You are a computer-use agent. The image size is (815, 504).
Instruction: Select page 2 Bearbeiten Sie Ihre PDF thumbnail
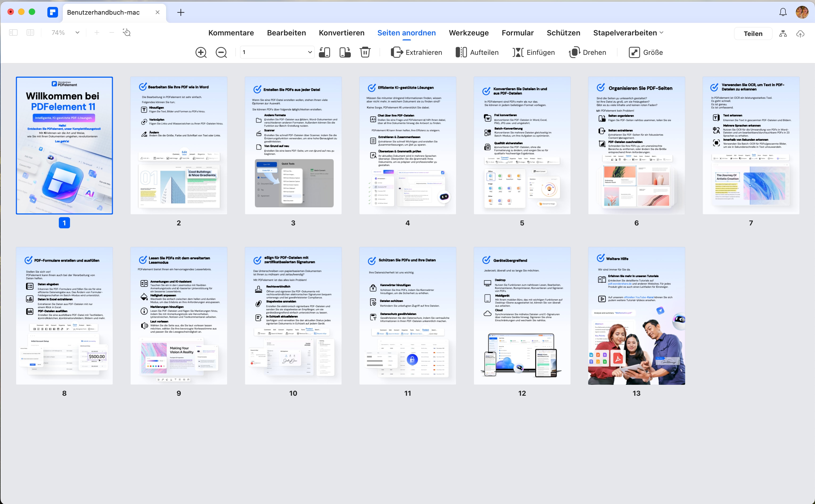[179, 145]
